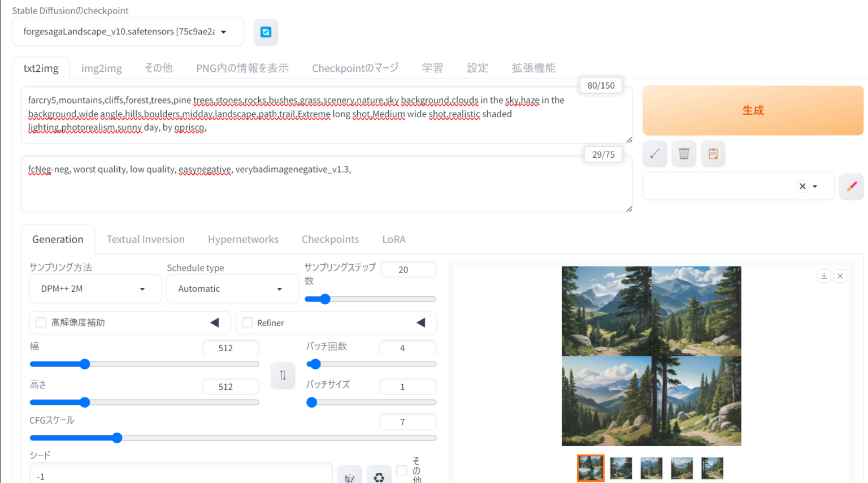Viewport: 868px width, 483px height.
Task: Select the second gallery thumbnail
Action: coord(620,468)
